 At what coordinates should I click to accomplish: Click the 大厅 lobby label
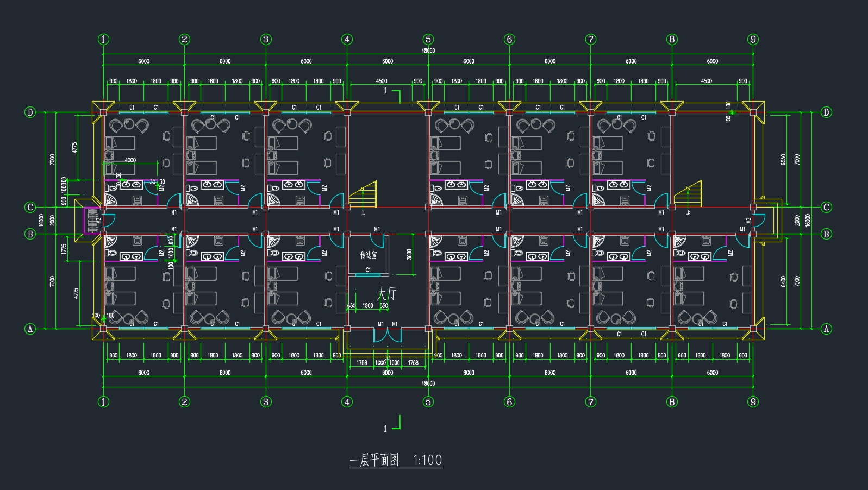point(386,294)
